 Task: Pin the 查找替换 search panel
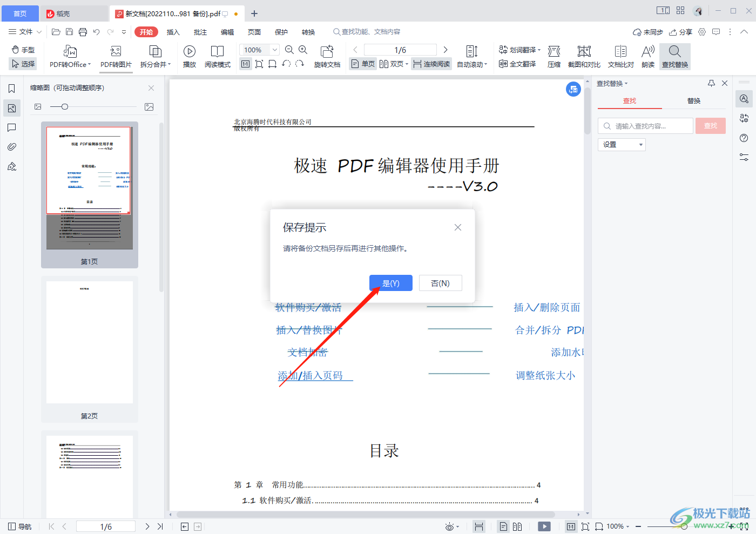point(711,83)
